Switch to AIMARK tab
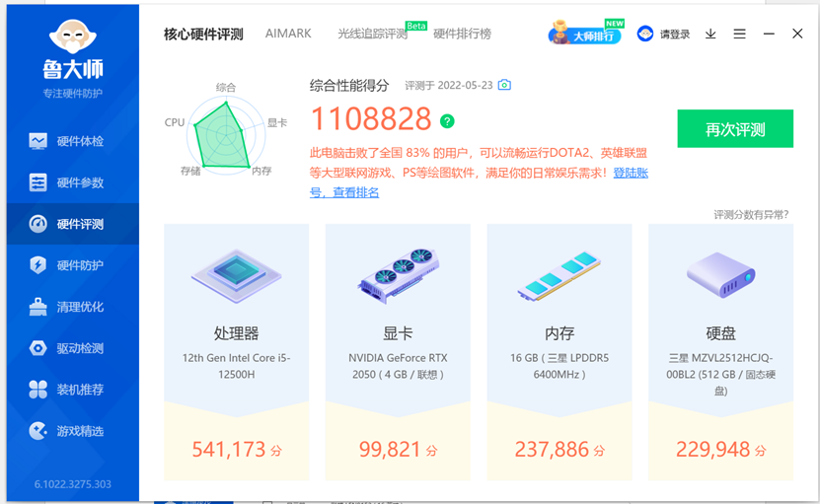 (x=288, y=34)
